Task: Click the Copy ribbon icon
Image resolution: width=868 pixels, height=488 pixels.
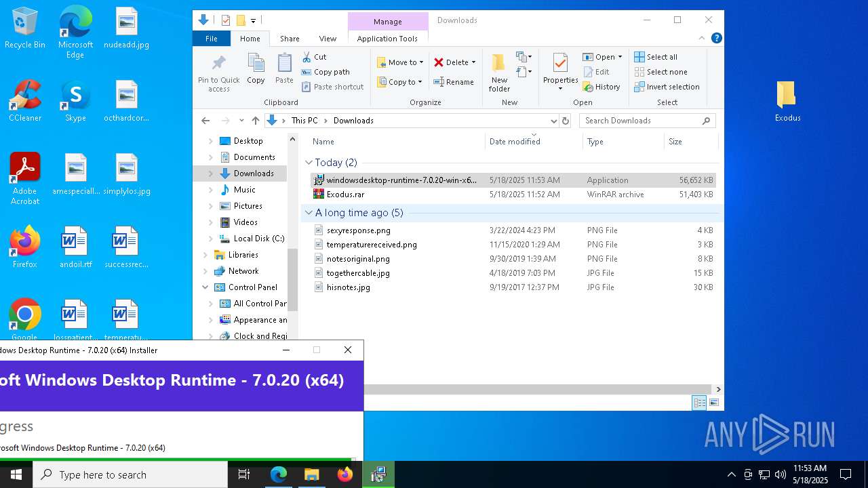Action: [x=256, y=69]
